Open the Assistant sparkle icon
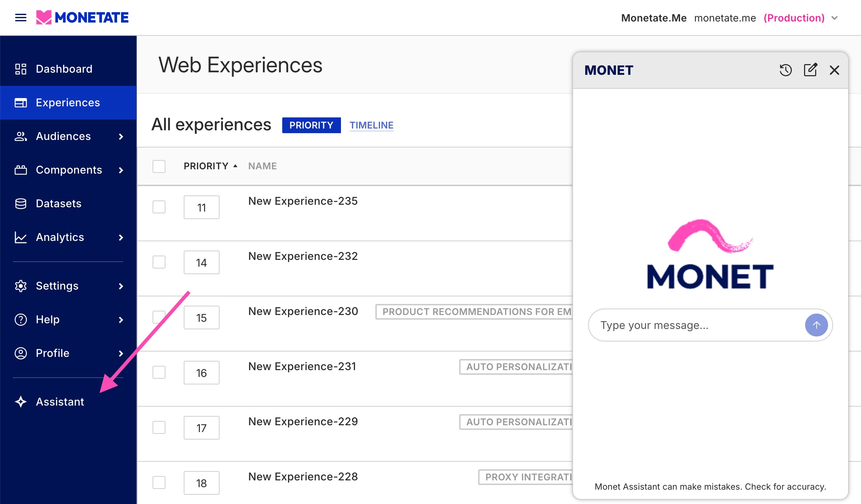The image size is (861, 504). pos(21,402)
